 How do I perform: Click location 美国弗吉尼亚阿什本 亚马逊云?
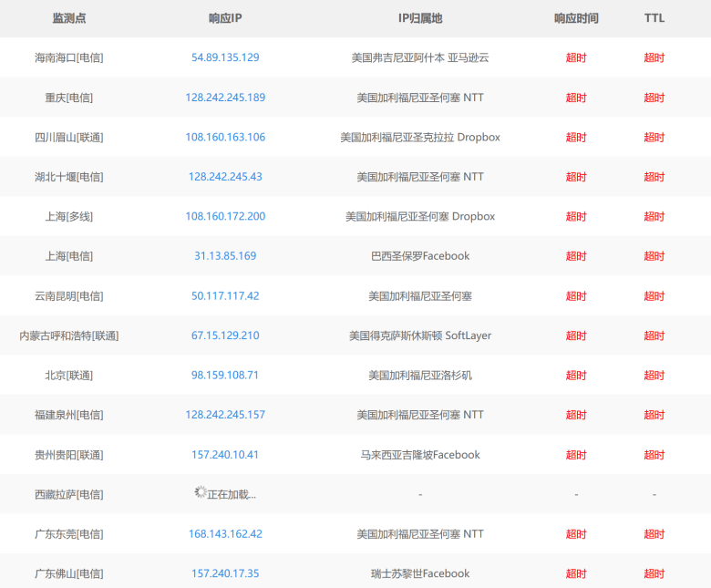(420, 57)
